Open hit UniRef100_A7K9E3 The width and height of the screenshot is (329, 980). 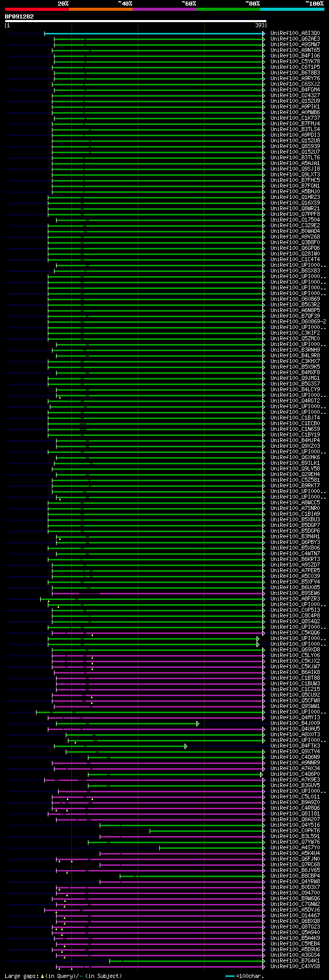pyautogui.click(x=295, y=780)
